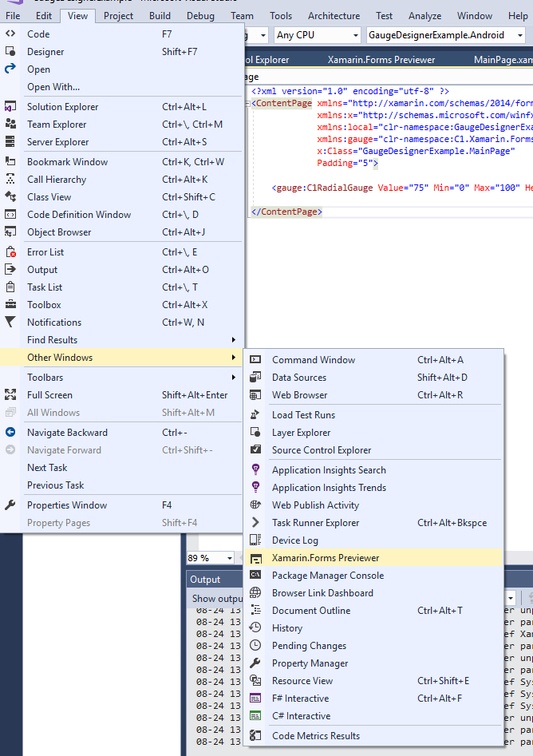Viewport: 533px width, 756px height.
Task: Click the Layer Explorer icon
Action: tap(255, 433)
